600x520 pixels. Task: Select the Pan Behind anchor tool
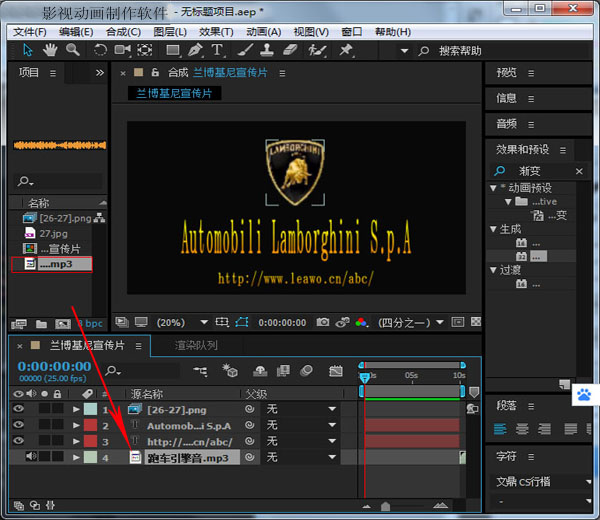click(145, 50)
